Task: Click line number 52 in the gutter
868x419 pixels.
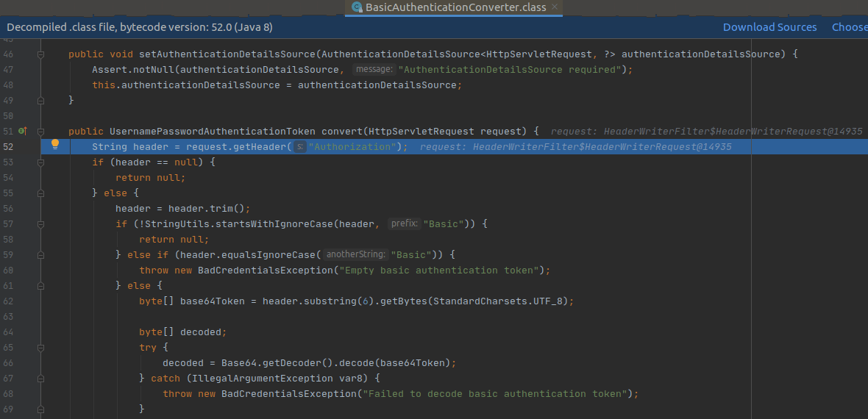Action: tap(8, 147)
